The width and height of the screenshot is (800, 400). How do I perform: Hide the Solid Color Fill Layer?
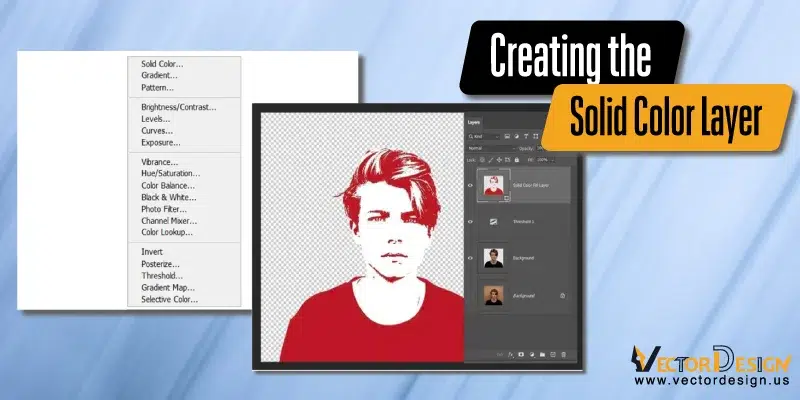(470, 185)
